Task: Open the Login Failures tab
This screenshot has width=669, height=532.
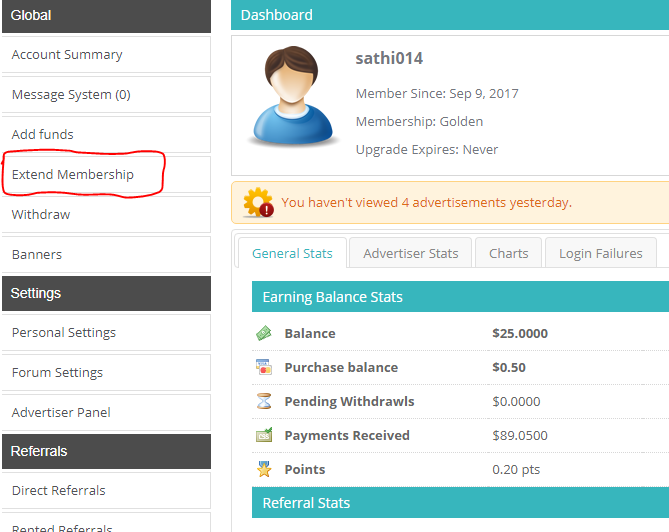Action: click(x=600, y=254)
